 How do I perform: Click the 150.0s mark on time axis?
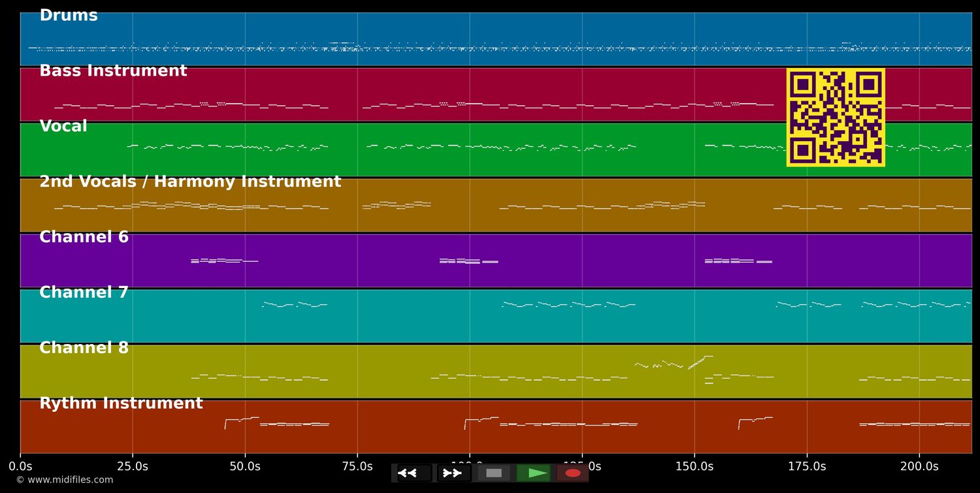pos(694,466)
